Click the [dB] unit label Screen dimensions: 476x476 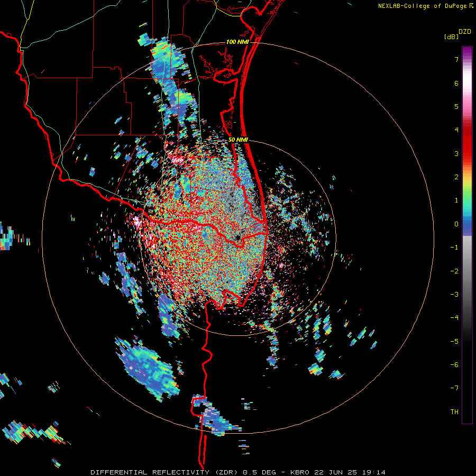pos(451,36)
